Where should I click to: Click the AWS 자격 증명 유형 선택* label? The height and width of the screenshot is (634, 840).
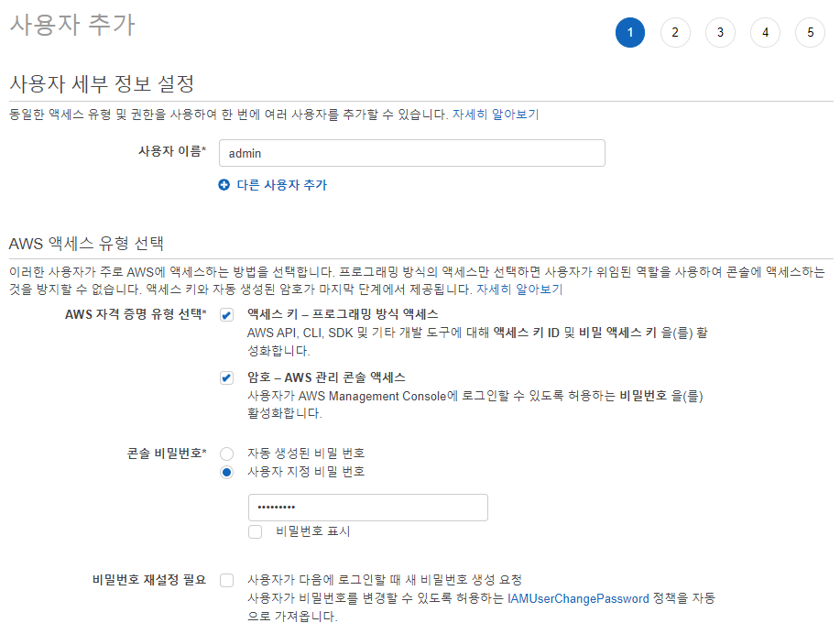point(136,314)
